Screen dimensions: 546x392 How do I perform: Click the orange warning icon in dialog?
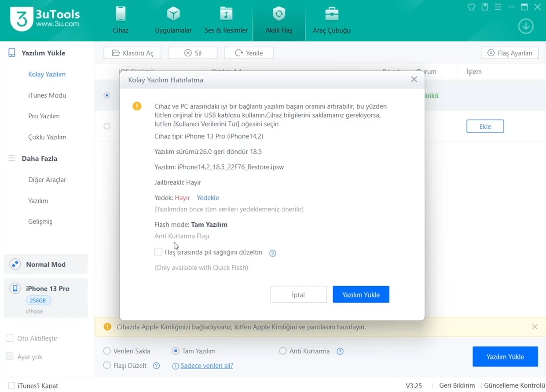coord(137,106)
